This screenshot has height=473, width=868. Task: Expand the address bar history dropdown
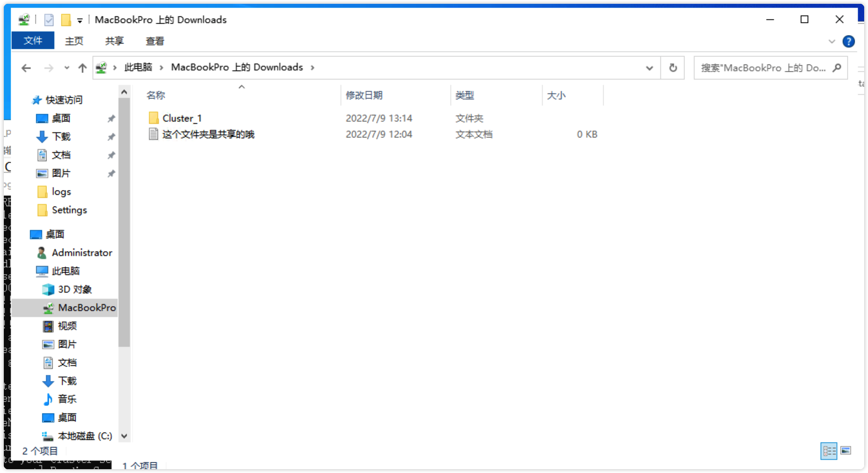tap(649, 68)
